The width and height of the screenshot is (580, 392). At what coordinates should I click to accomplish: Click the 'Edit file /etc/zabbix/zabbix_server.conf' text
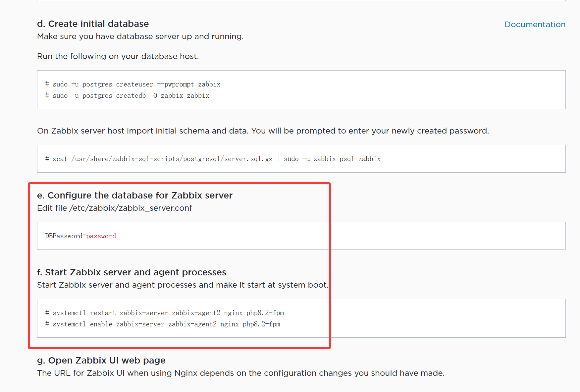(115, 208)
